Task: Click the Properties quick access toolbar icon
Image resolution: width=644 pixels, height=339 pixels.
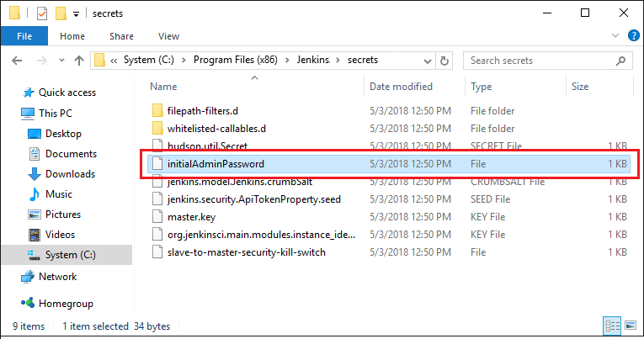Action: point(41,13)
